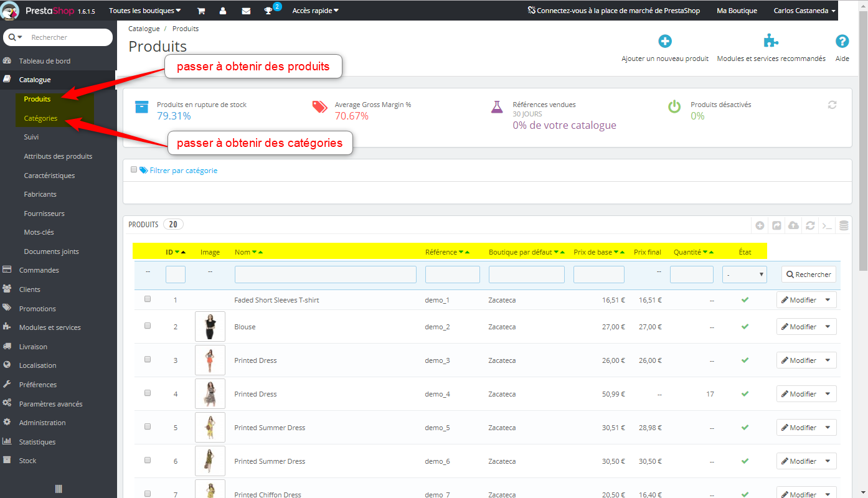
Task: Refresh KPI stats with circular arrows icon
Action: tap(832, 105)
